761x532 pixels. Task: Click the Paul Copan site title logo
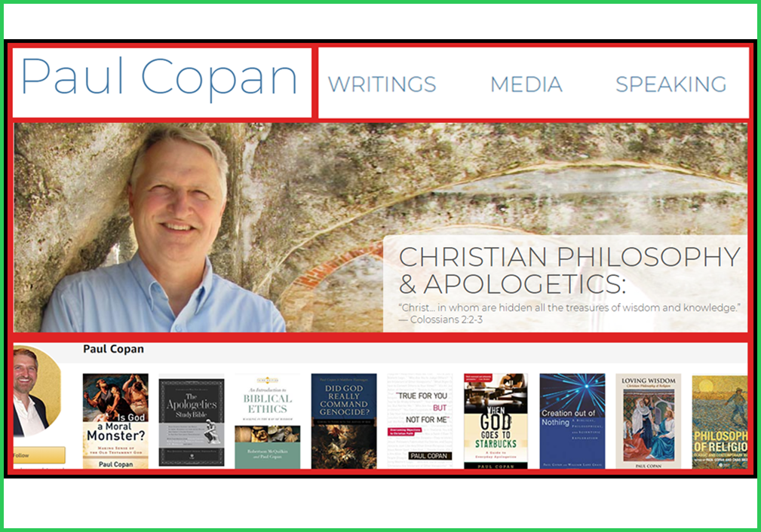159,78
